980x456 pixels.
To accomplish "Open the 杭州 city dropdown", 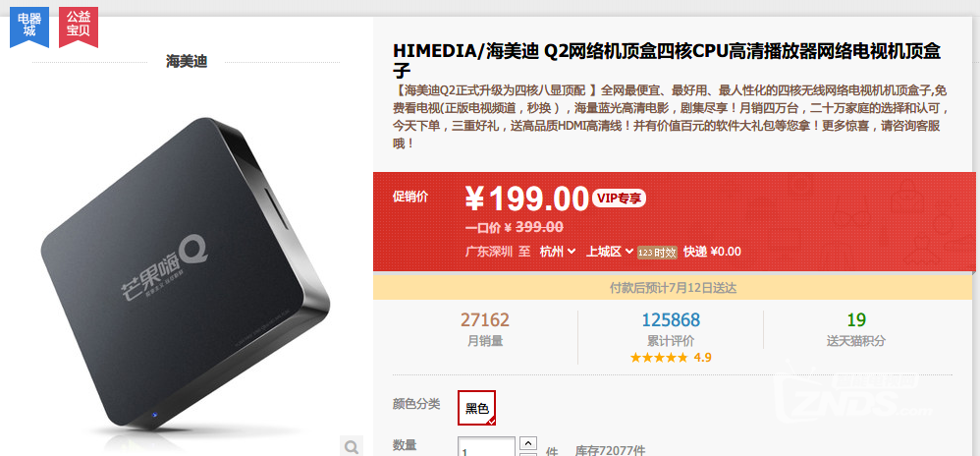I will pyautogui.click(x=558, y=252).
